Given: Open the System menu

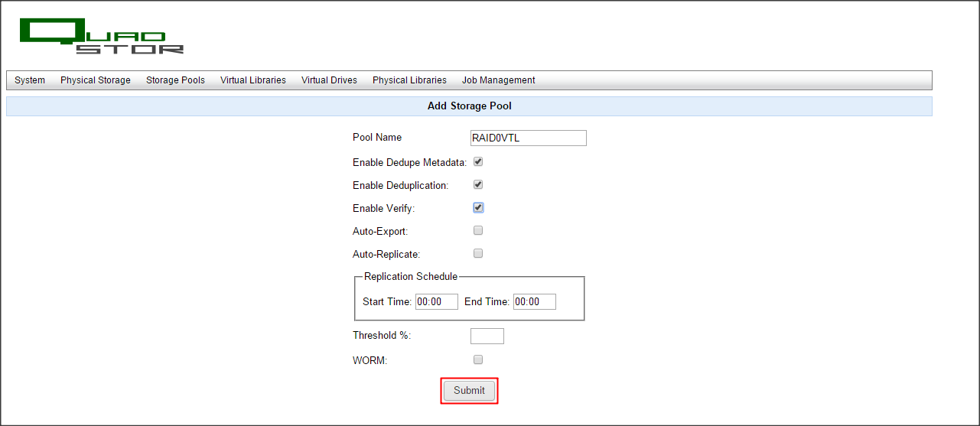Looking at the screenshot, I should 30,80.
